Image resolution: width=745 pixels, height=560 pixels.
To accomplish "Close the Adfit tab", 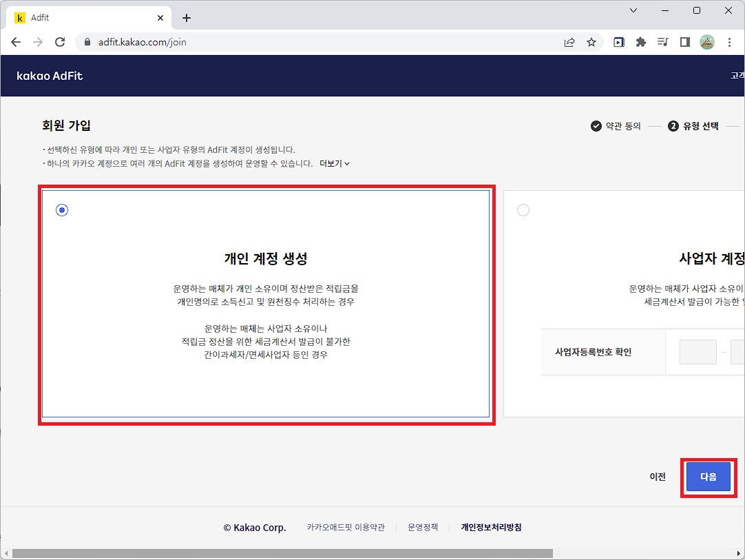I will [160, 18].
